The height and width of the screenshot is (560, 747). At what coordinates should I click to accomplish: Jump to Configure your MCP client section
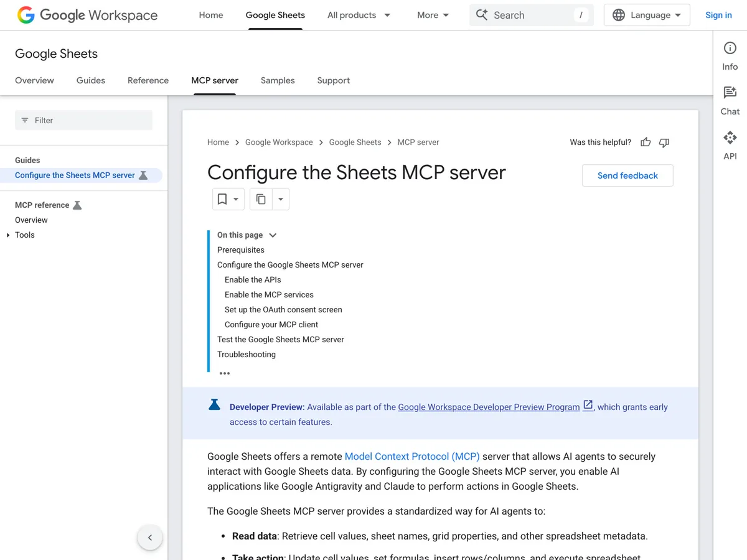(x=271, y=325)
